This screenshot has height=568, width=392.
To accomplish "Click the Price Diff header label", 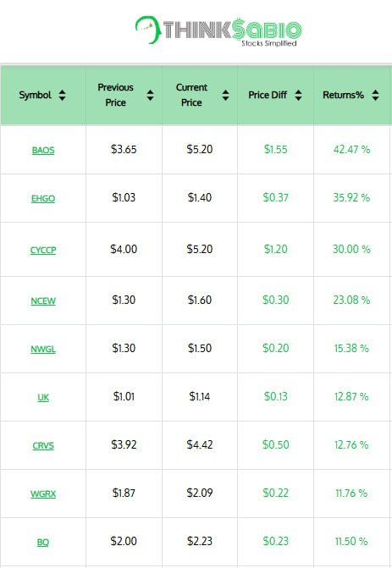I will tap(268, 95).
